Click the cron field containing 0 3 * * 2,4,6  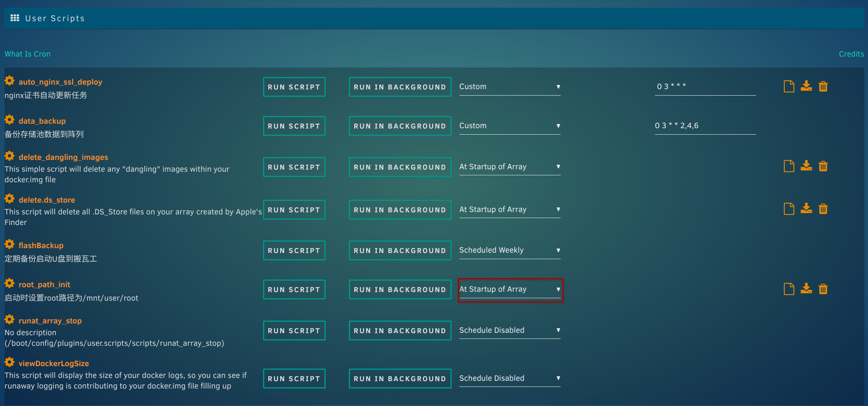point(705,126)
